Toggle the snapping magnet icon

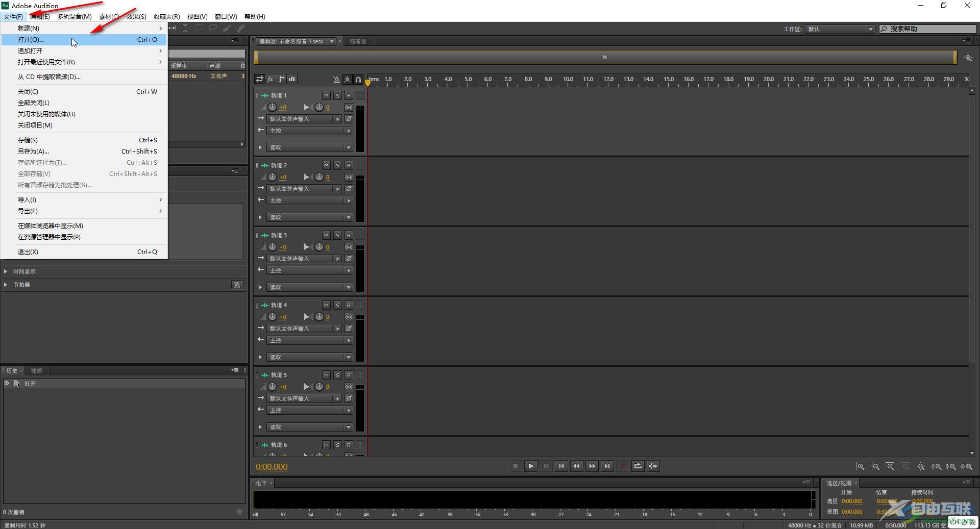pyautogui.click(x=358, y=79)
